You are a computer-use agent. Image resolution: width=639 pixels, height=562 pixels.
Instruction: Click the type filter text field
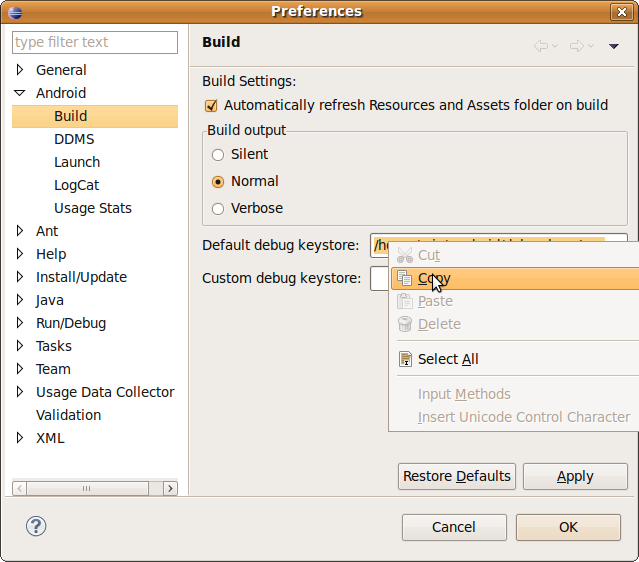coord(95,42)
